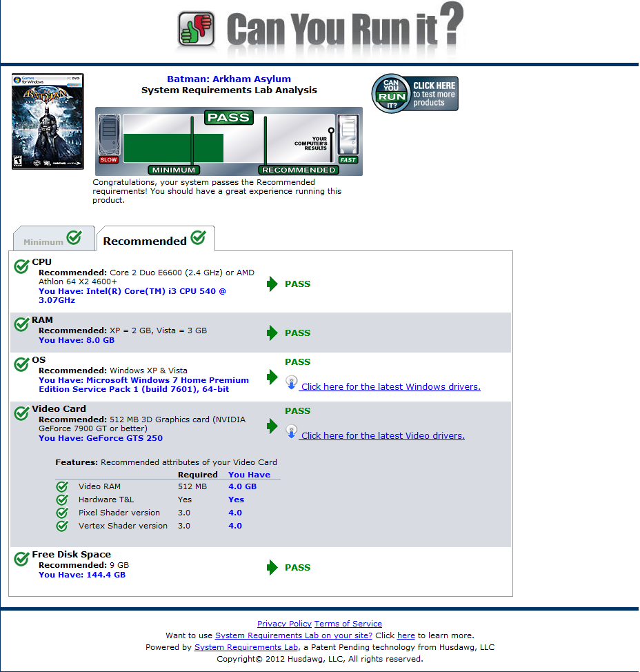
Task: Click the PASS label on the results meter
Action: click(x=229, y=117)
